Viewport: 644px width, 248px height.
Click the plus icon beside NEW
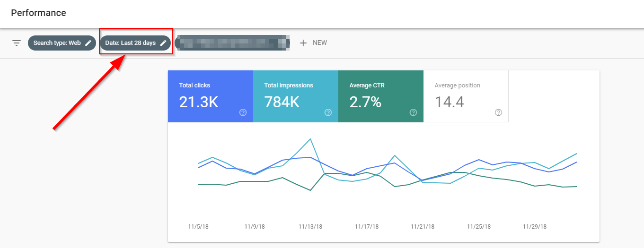point(303,43)
